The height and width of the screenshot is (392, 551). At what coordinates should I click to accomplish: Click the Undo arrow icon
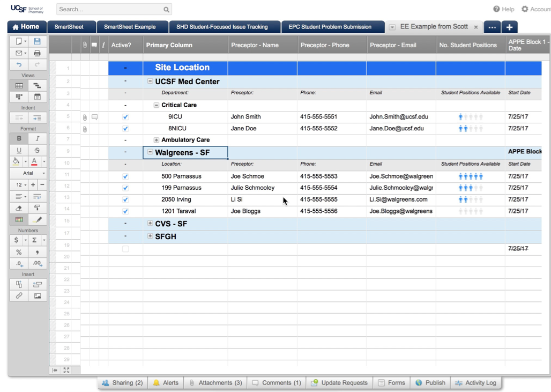coord(19,65)
